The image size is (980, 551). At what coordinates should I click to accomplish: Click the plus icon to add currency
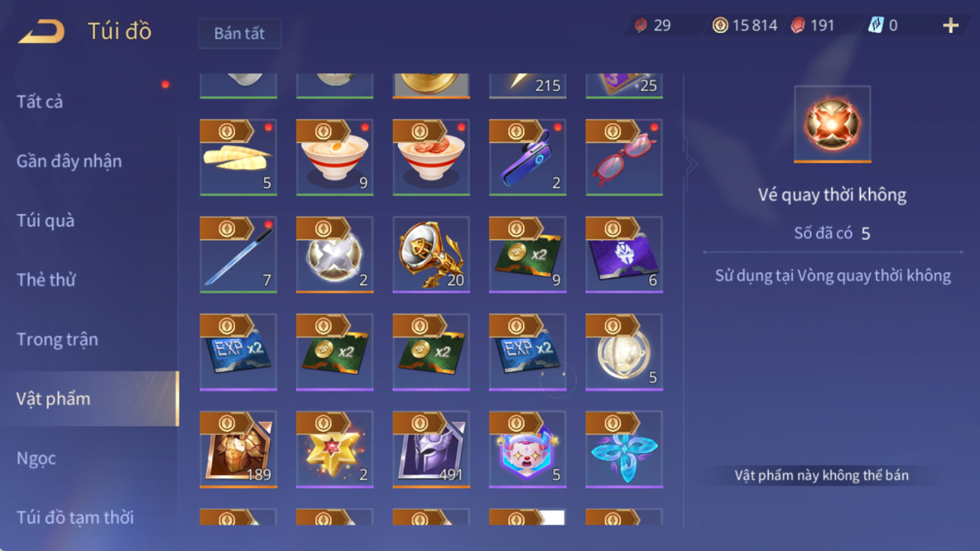tap(951, 26)
